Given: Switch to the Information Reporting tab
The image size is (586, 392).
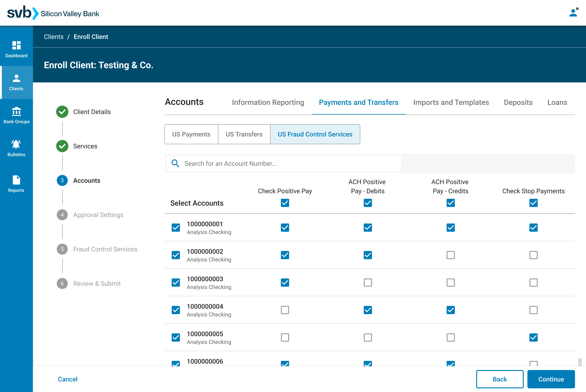Looking at the screenshot, I should click(268, 102).
